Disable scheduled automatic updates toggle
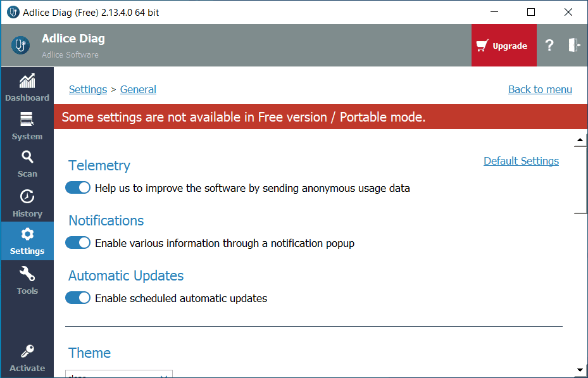Image resolution: width=588 pixels, height=378 pixels. (x=78, y=298)
